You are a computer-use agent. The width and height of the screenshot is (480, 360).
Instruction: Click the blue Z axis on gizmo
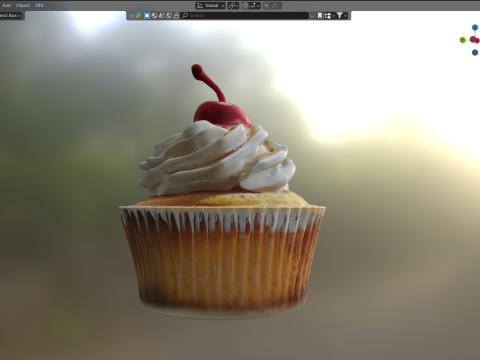pyautogui.click(x=475, y=27)
